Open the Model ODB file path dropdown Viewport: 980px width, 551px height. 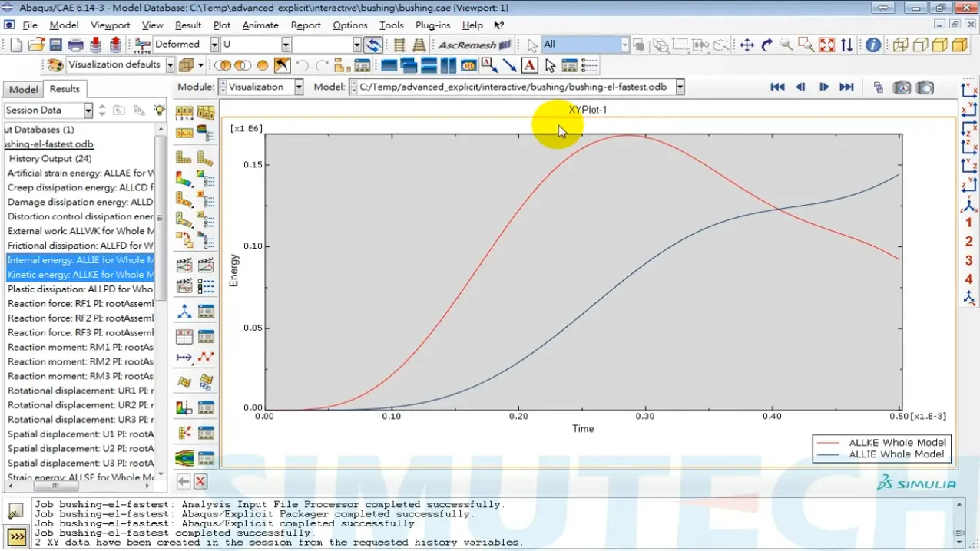pyautogui.click(x=680, y=87)
